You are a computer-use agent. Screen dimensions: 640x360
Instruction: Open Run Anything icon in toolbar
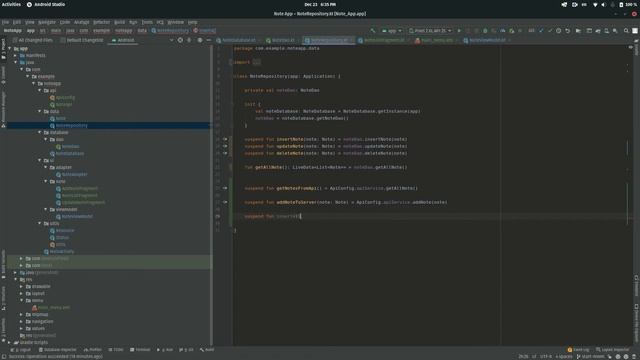click(x=578, y=31)
